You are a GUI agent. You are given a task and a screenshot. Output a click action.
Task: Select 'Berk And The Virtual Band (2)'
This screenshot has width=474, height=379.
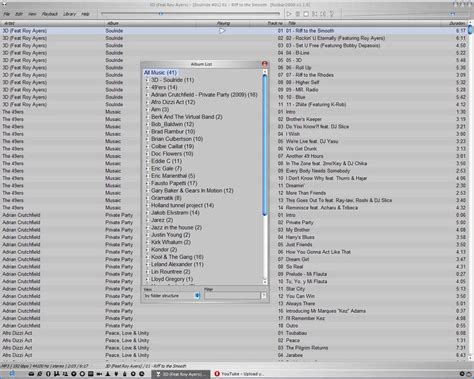[187, 117]
